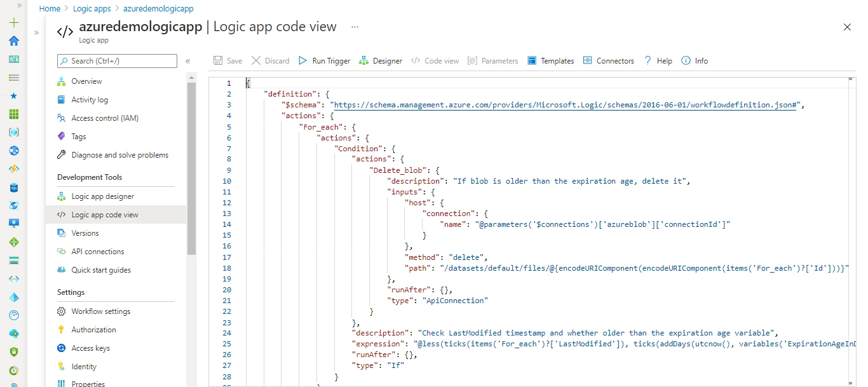
Task: Open the Logic apps breadcrumb link
Action: click(x=92, y=8)
